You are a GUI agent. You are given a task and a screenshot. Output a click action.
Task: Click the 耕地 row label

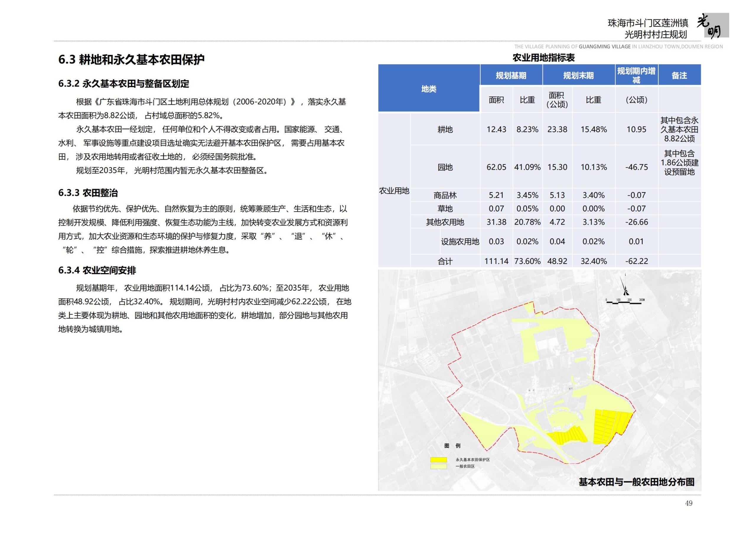click(x=445, y=129)
